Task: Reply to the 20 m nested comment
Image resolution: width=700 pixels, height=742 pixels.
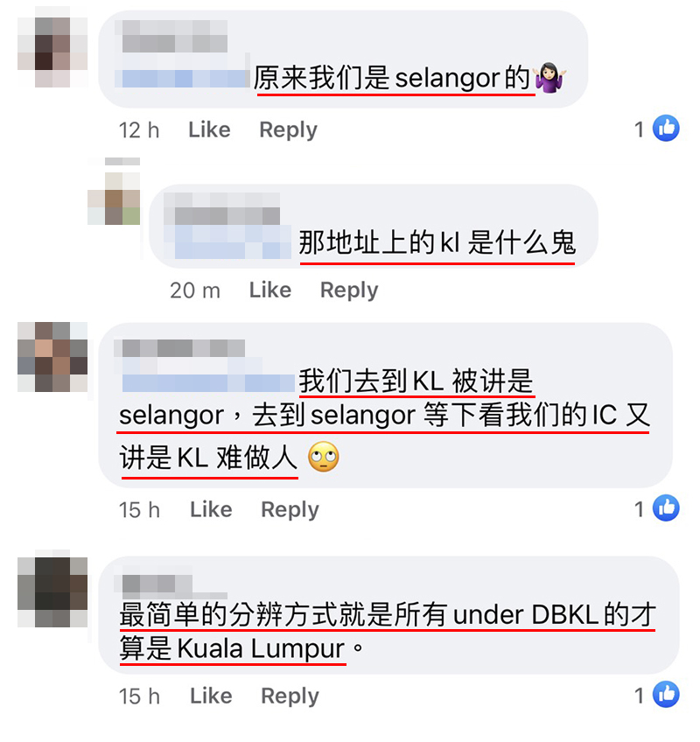Action: (349, 290)
